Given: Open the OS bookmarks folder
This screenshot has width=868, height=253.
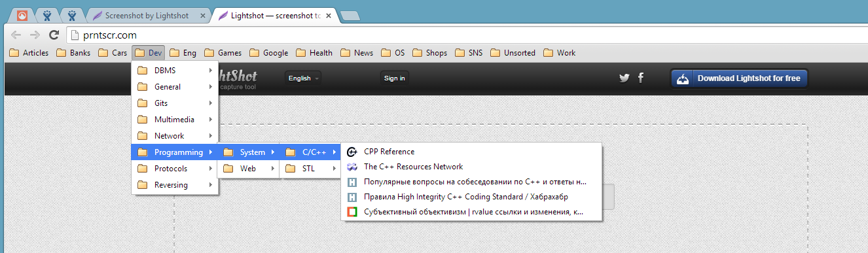Looking at the screenshot, I should coord(393,53).
